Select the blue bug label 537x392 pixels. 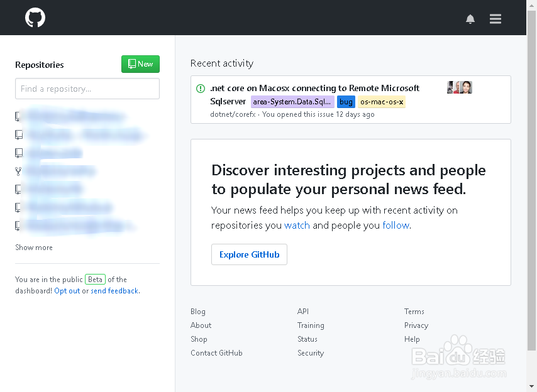coord(346,102)
